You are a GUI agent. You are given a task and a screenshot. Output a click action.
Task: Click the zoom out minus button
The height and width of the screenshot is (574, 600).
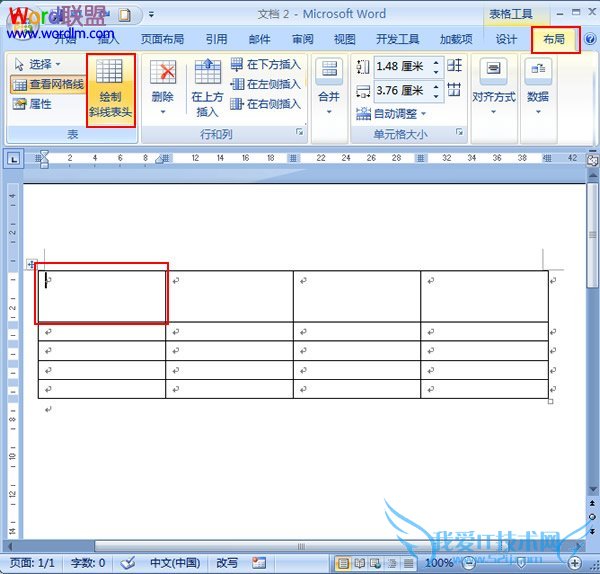click(x=468, y=563)
